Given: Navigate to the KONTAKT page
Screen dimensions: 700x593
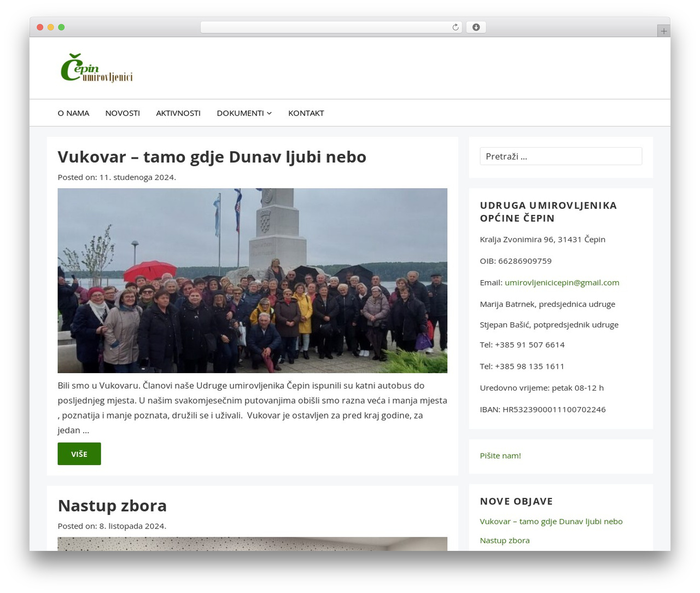Looking at the screenshot, I should click(x=306, y=113).
